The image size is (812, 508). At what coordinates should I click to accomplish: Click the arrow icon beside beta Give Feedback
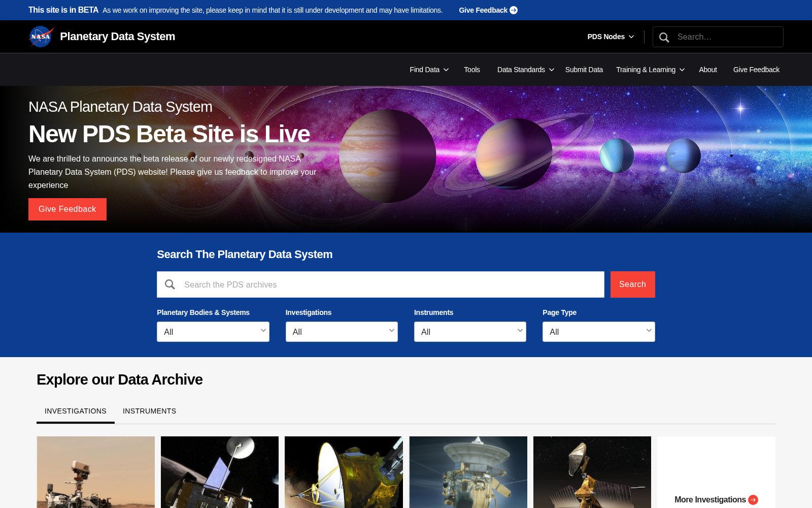pos(514,10)
